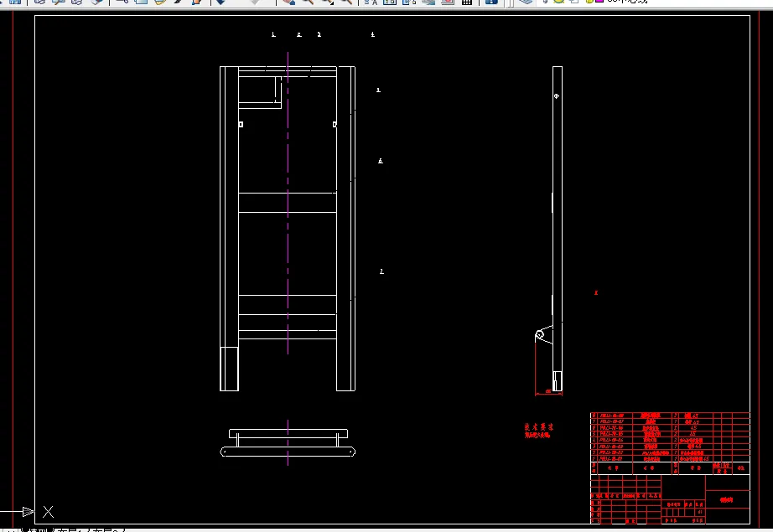Select the left foot block of the frame

(x=229, y=369)
